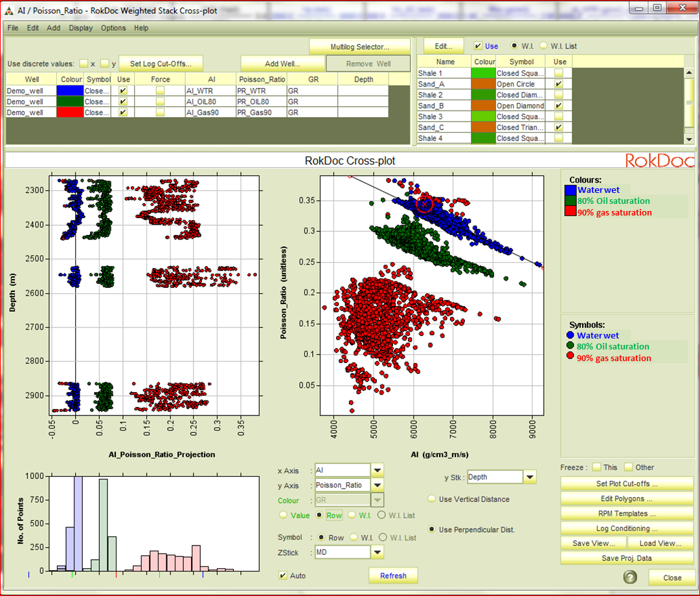Click the RokDoc app icon in title bar

pyautogui.click(x=11, y=8)
